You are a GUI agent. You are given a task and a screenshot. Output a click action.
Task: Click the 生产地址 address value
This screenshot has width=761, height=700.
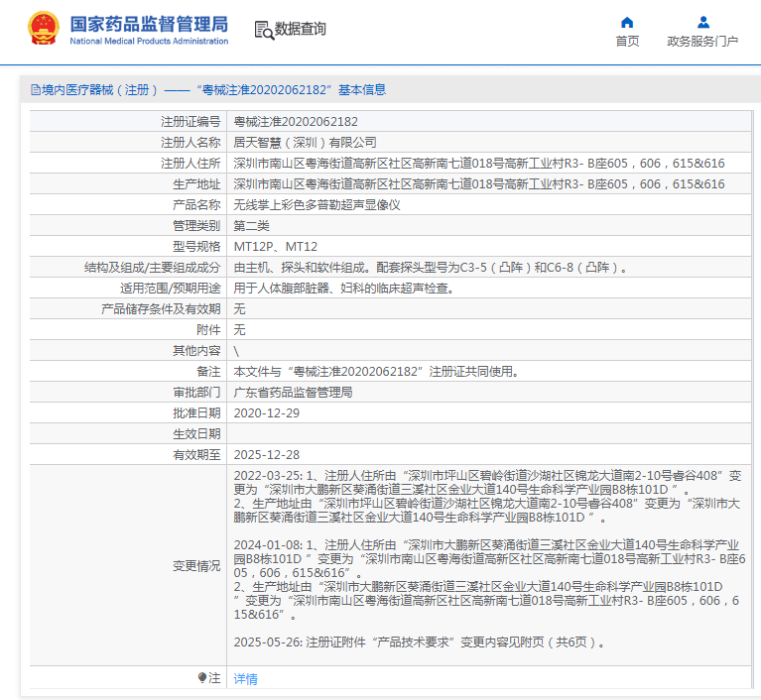click(479, 183)
